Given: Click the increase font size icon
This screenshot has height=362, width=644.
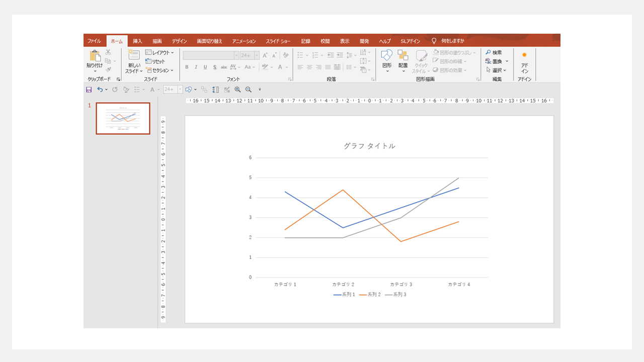Looking at the screenshot, I should [265, 55].
